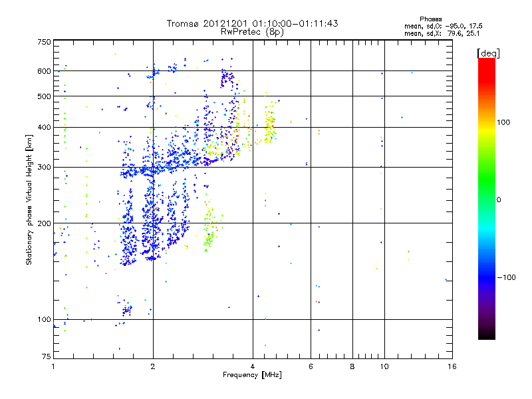
Task: Select the 'mean, sd,X: 79.6, 25.1' line
Action: [x=442, y=34]
